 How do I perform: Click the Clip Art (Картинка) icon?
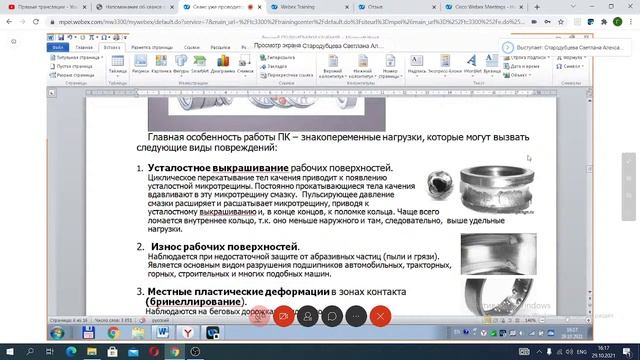(x=161, y=64)
